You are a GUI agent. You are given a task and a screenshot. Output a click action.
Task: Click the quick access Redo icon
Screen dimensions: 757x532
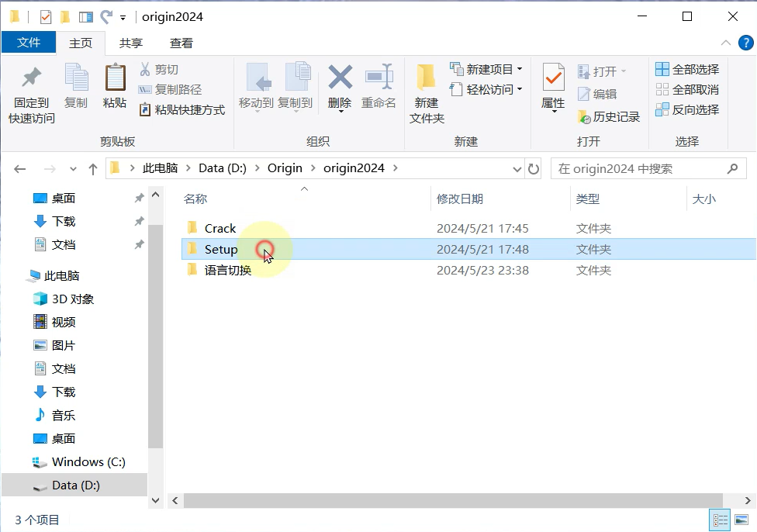(105, 17)
